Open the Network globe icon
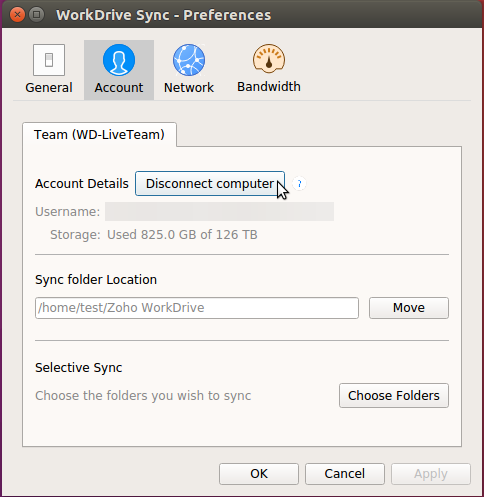The image size is (484, 497). point(189,60)
